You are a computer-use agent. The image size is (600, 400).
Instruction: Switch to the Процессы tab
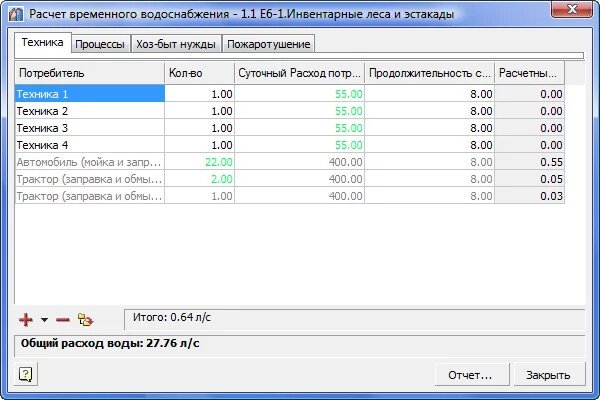[x=100, y=44]
